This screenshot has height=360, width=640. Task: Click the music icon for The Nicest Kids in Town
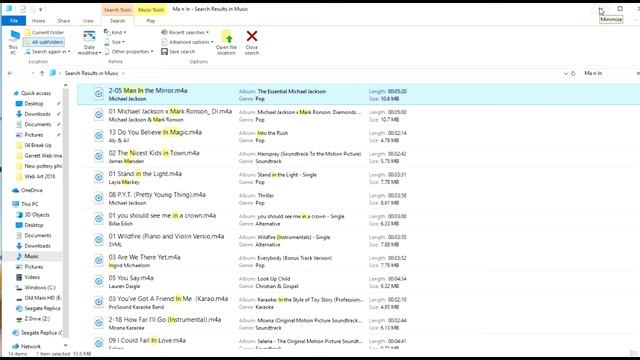pyautogui.click(x=98, y=157)
